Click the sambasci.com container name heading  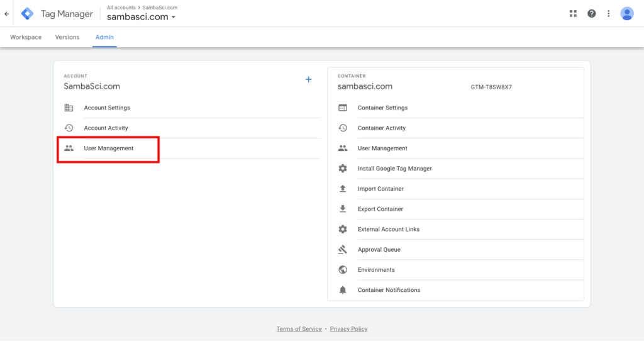[x=365, y=86]
